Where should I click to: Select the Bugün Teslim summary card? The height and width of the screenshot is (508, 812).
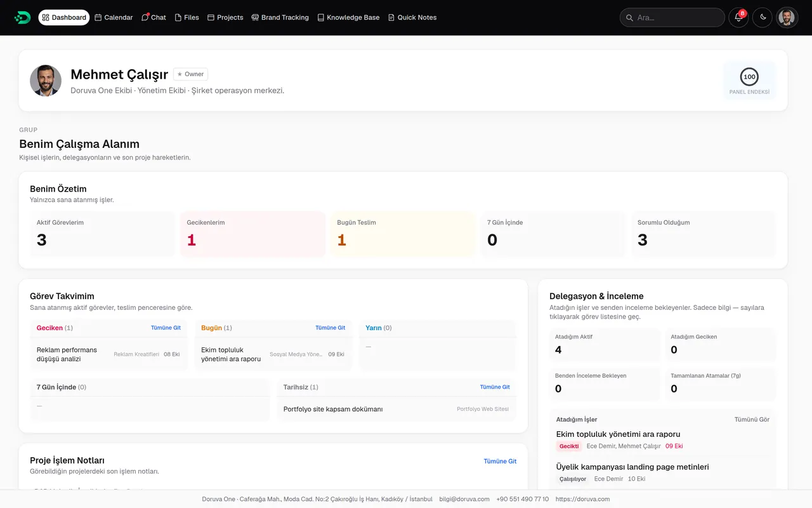point(403,234)
